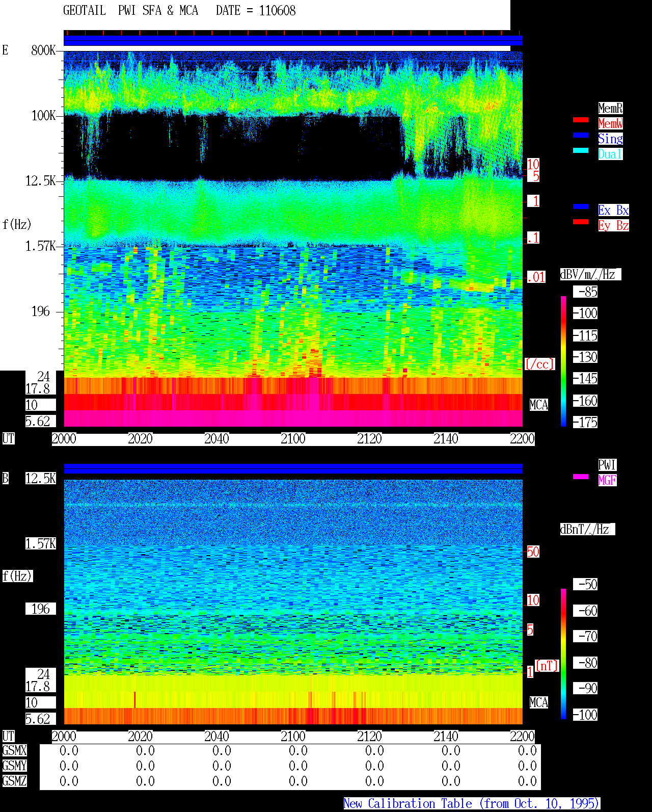Click the blue status bar above E spectrogram

293,41
